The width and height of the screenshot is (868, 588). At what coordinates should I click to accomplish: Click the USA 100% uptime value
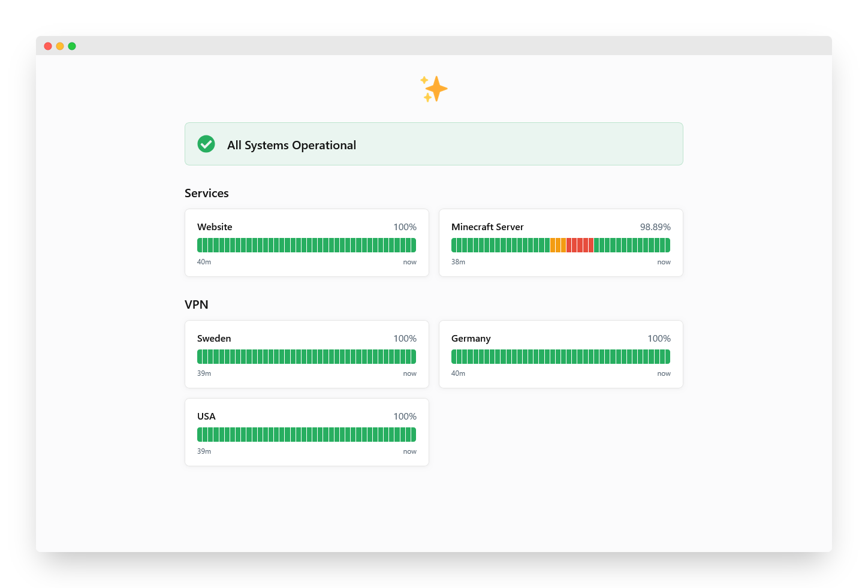tap(405, 416)
